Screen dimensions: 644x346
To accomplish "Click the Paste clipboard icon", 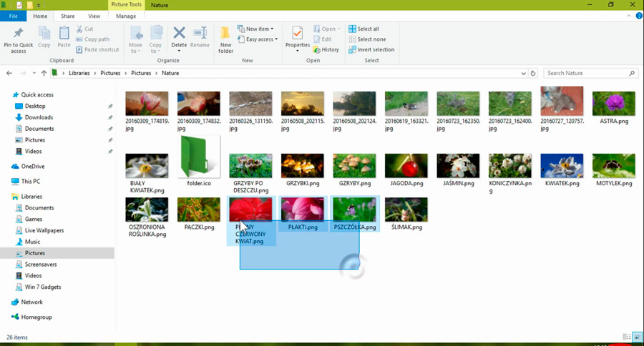I will pyautogui.click(x=64, y=37).
